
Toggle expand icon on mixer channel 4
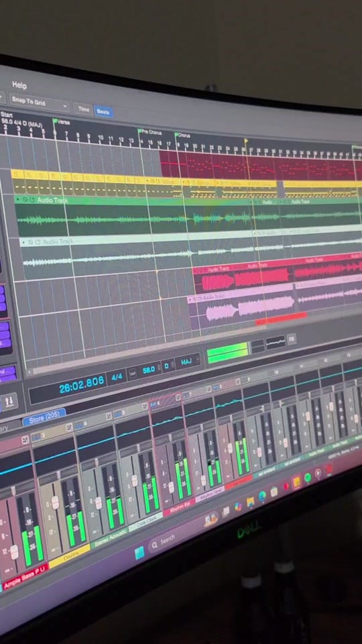point(109,416)
